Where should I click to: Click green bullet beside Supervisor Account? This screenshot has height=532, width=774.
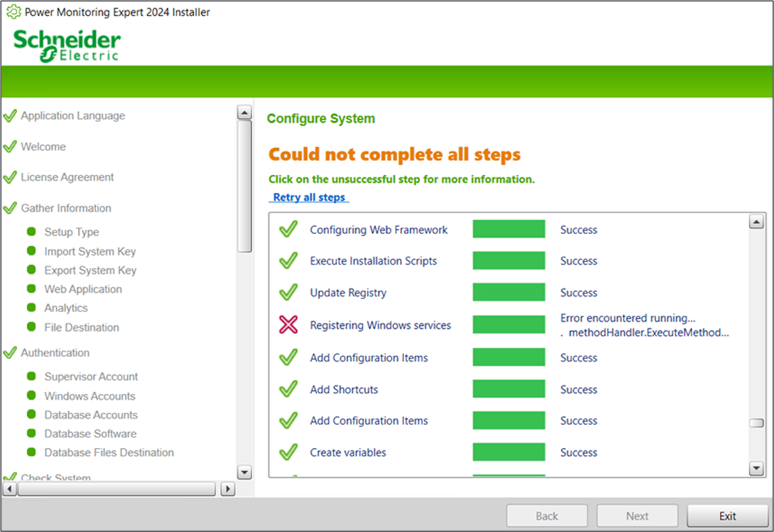click(x=31, y=376)
